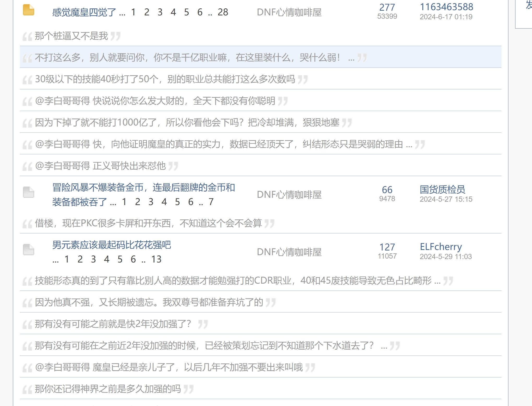Go to page 5 of 冒险风暴 thread
The width and height of the screenshot is (532, 406).
[x=177, y=202]
